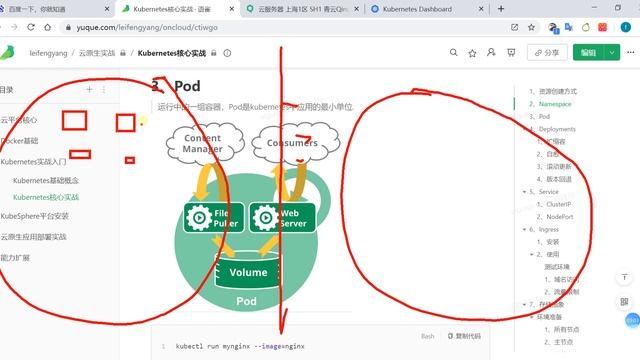Click the green 编辑 edit button
This screenshot has height=360, width=640.
[x=588, y=52]
